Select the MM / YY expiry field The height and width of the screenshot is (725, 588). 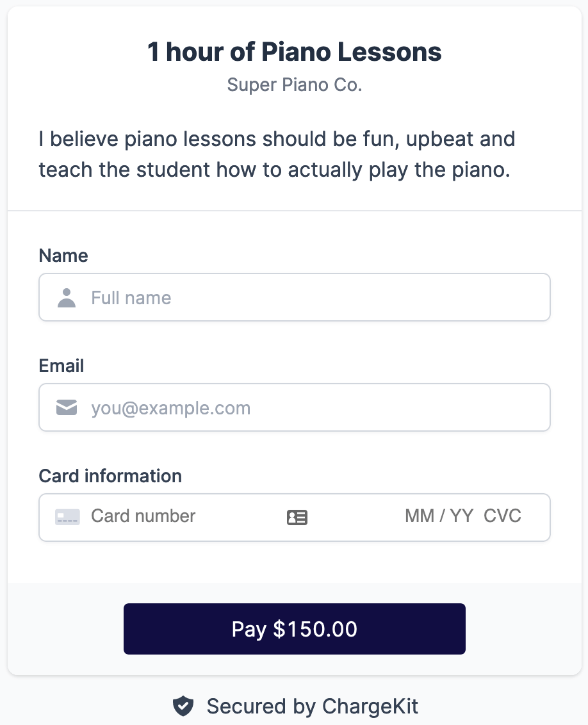(439, 516)
